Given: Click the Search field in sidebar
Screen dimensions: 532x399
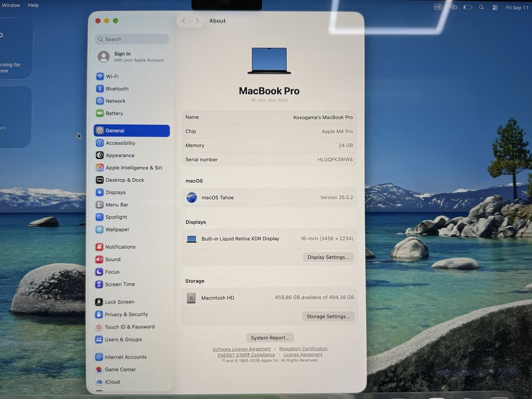Looking at the screenshot, I should (x=132, y=39).
